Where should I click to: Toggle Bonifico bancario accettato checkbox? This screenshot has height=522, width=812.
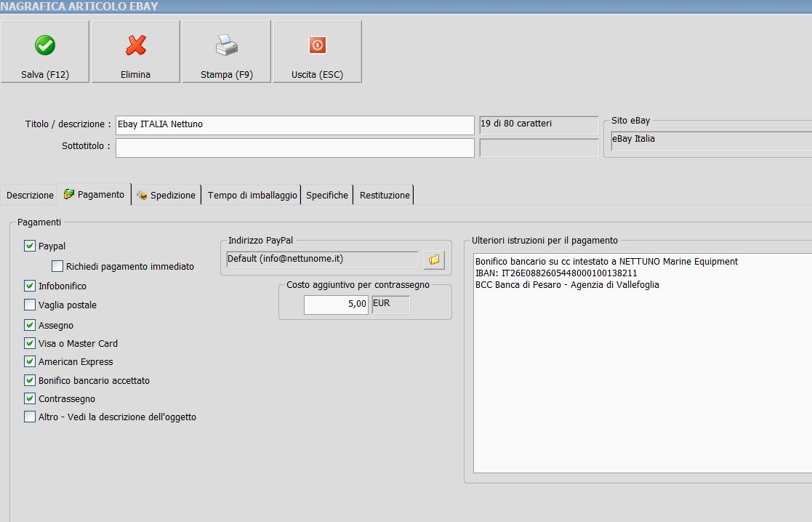click(x=30, y=380)
